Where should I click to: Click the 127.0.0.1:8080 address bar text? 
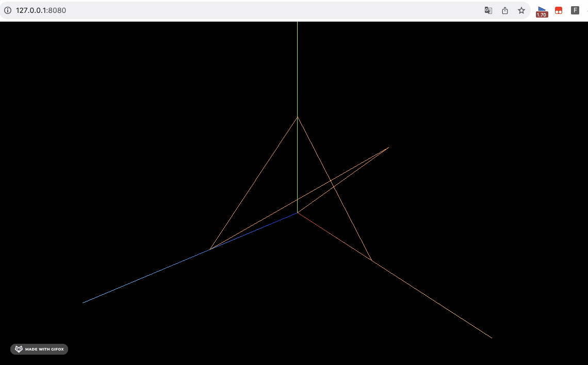tap(41, 10)
